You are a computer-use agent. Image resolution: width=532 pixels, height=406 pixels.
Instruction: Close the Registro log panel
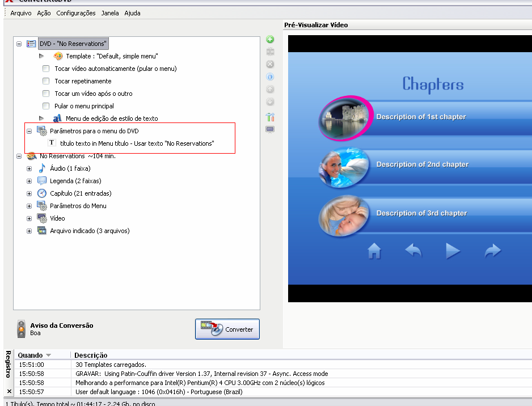click(9, 391)
